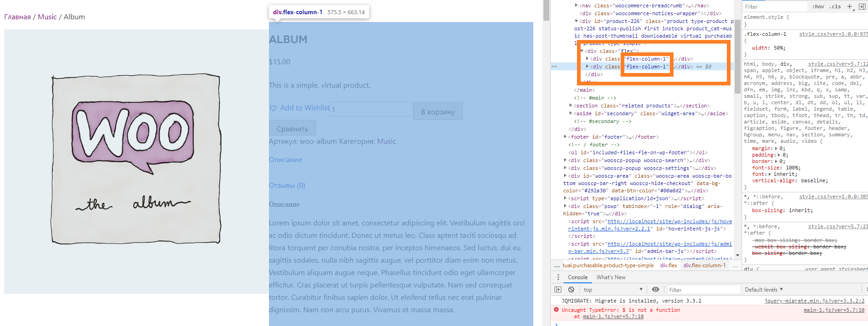Switch to the What's New drawer tab
Screen dimensions: 868x326
(611, 277)
